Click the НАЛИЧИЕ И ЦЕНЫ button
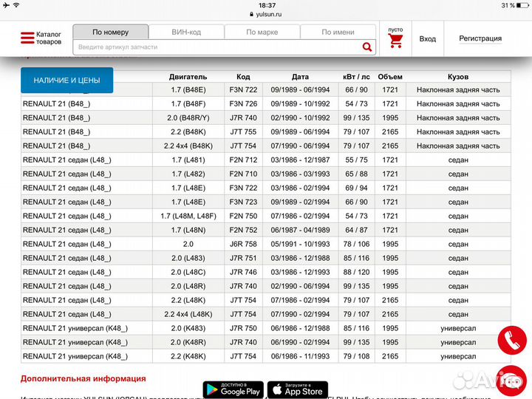This screenshot has height=399, width=532. pyautogui.click(x=67, y=80)
